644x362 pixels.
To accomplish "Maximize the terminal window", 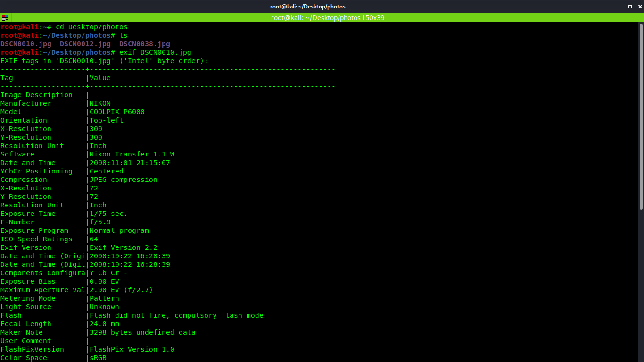I will pyautogui.click(x=630, y=7).
